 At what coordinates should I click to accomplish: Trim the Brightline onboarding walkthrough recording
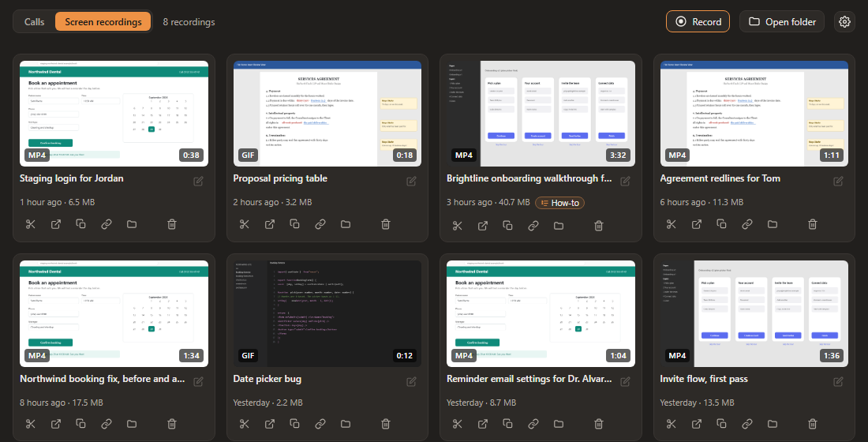pos(457,226)
